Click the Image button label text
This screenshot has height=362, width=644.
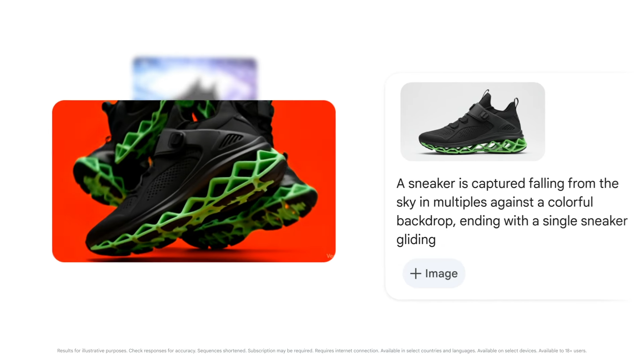(441, 274)
